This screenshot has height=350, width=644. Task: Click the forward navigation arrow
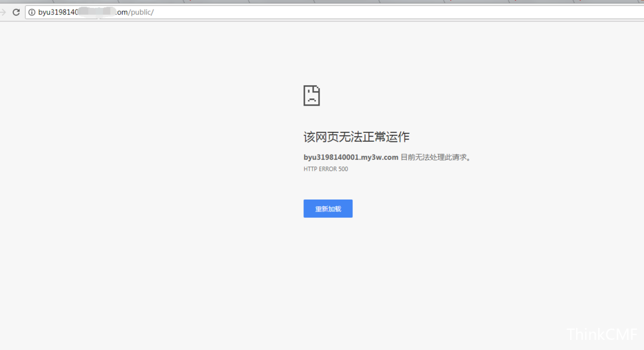coord(3,12)
